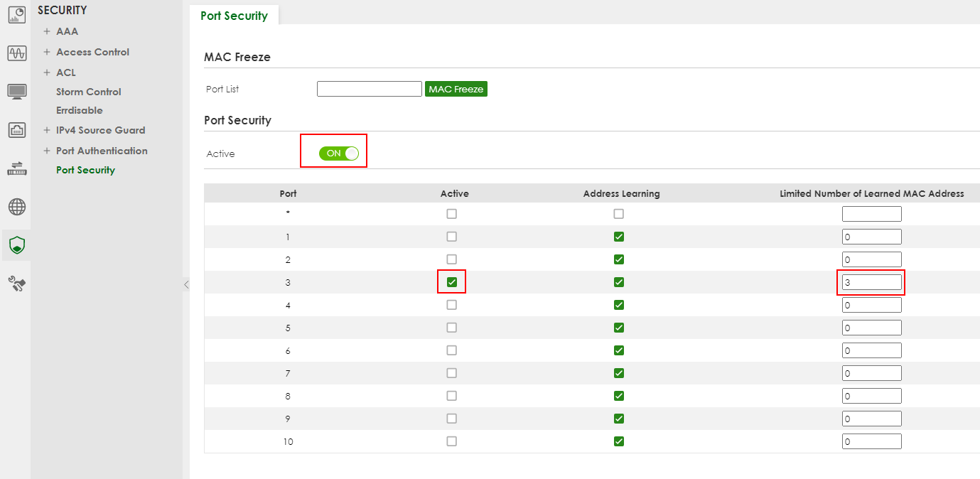Open the system monitor screen icon

pyautogui.click(x=16, y=92)
